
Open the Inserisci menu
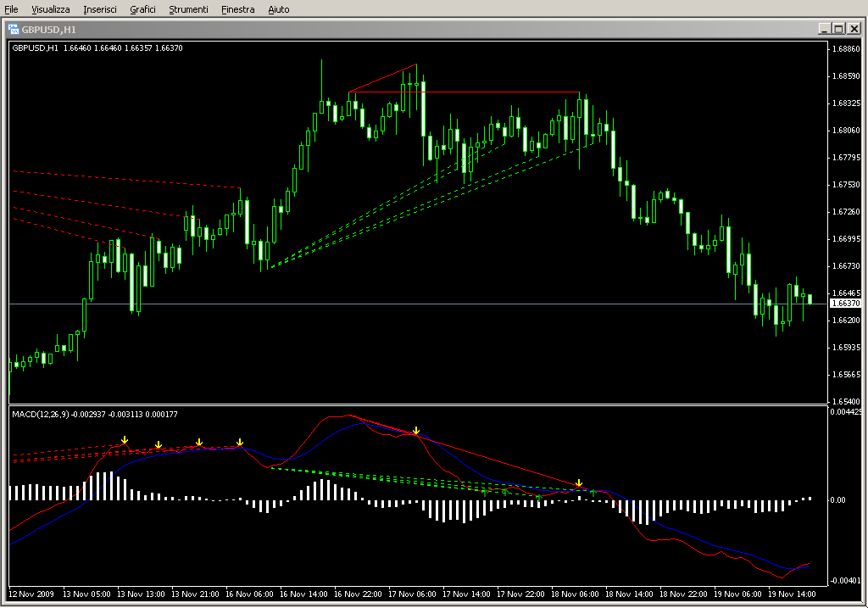[100, 9]
